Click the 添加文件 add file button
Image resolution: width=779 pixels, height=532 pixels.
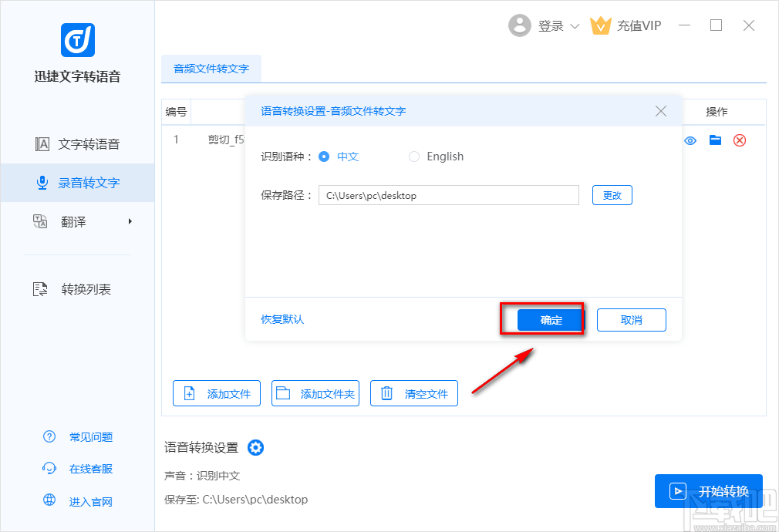tap(217, 393)
